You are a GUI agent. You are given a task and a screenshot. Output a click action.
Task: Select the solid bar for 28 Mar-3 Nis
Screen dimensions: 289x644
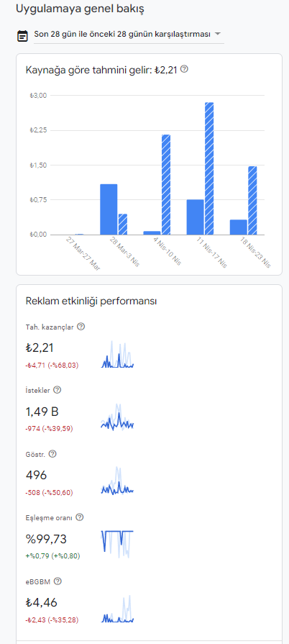(109, 209)
